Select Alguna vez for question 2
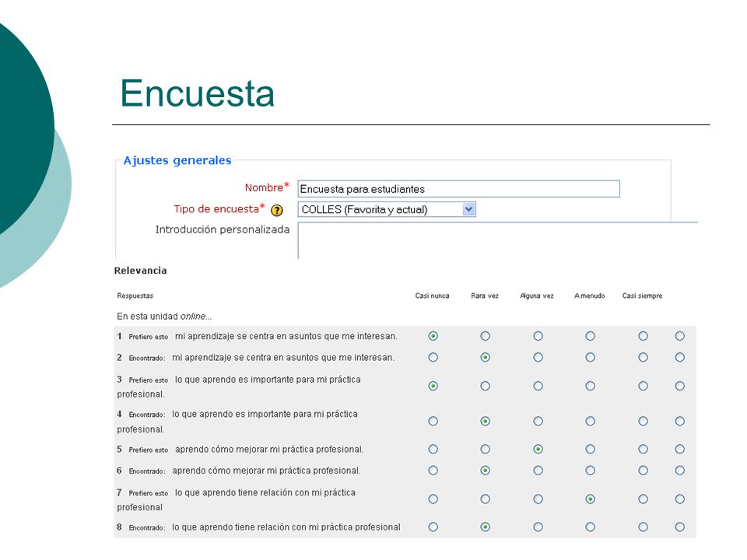 (538, 357)
